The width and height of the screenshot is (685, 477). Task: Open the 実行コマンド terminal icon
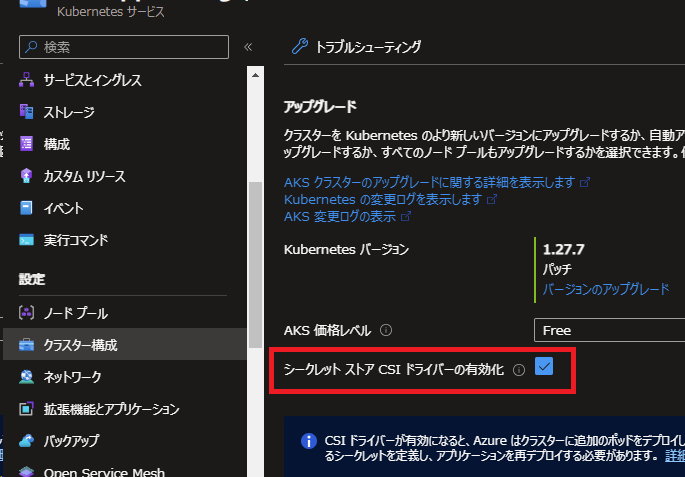[x=27, y=240]
